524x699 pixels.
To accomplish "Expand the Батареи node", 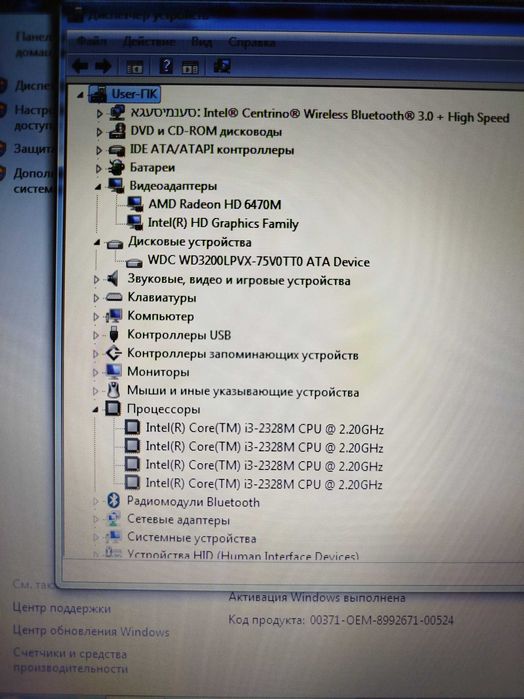I will tap(99, 169).
